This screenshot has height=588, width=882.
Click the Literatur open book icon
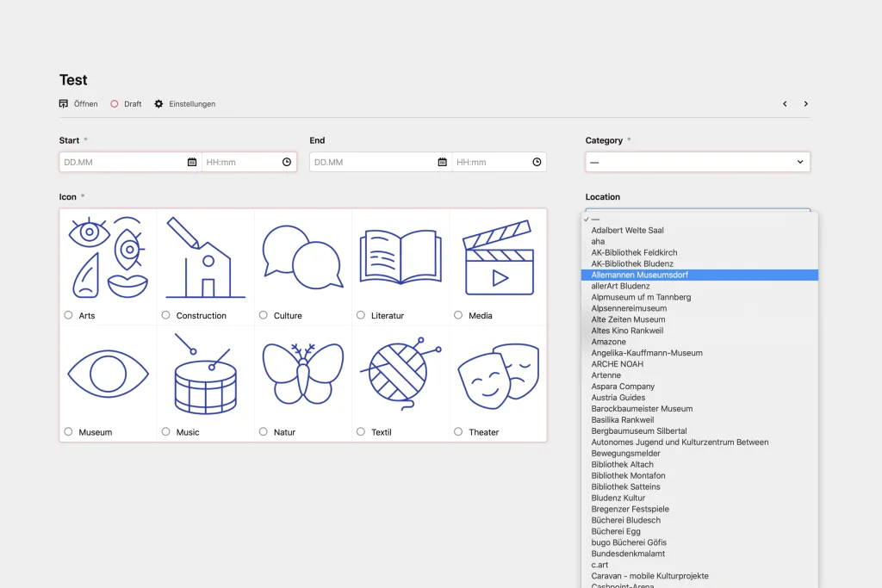point(401,257)
